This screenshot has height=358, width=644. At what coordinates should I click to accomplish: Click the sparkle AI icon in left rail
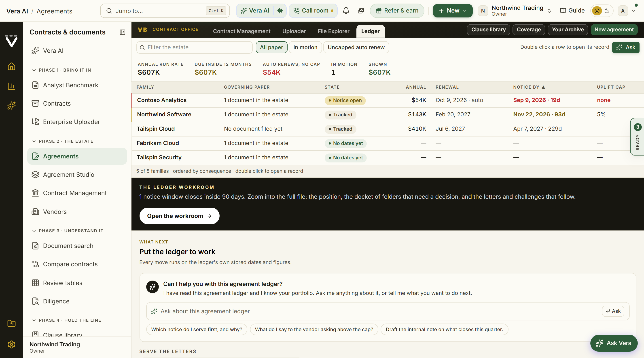(x=11, y=106)
